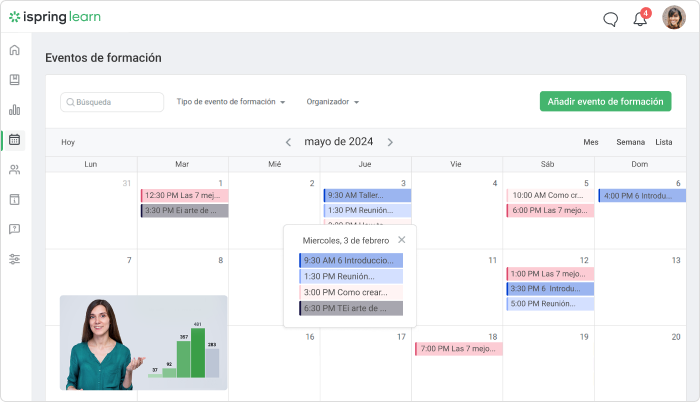Click the Hoy button

(x=68, y=142)
